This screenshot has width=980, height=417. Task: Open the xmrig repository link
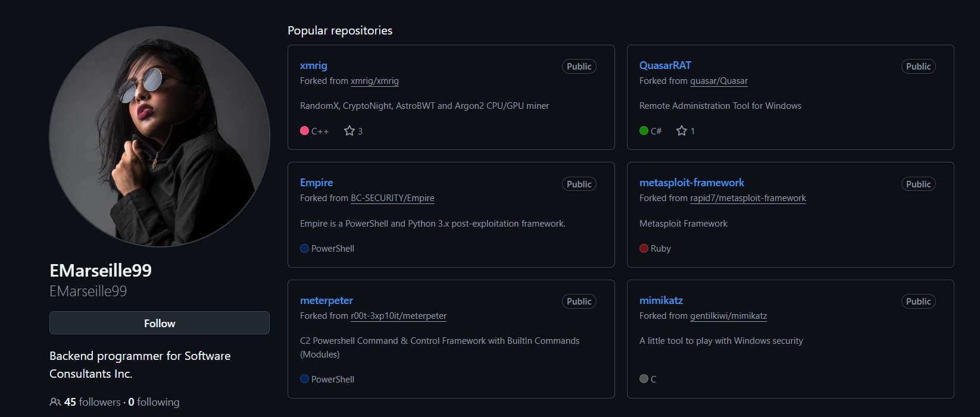[314, 65]
